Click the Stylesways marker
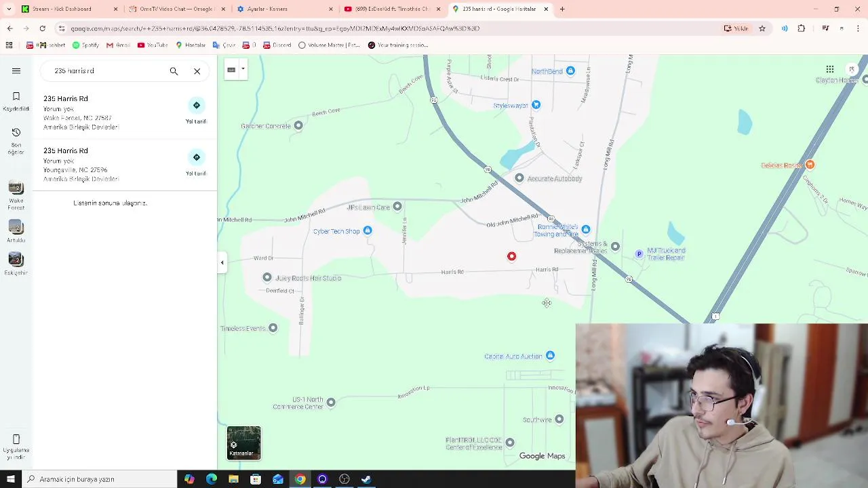The height and width of the screenshot is (488, 868). (536, 104)
